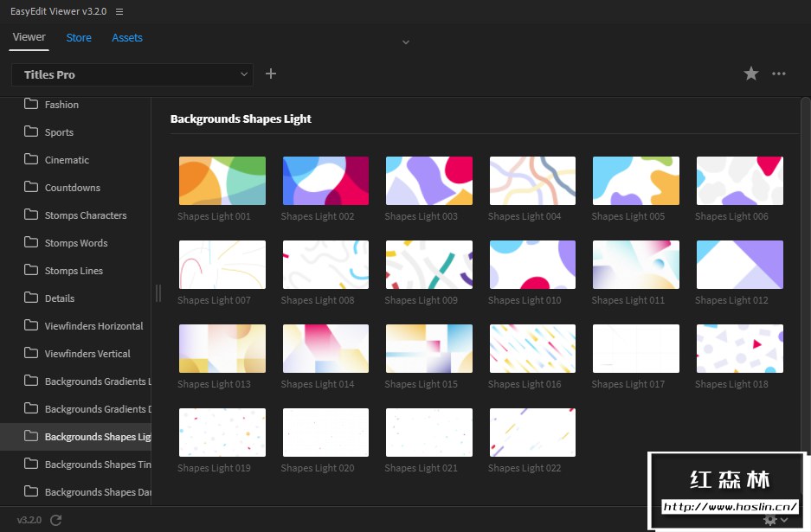Open Backgrounds Shapes Tint category
This screenshot has height=532, width=811.
[x=75, y=465]
